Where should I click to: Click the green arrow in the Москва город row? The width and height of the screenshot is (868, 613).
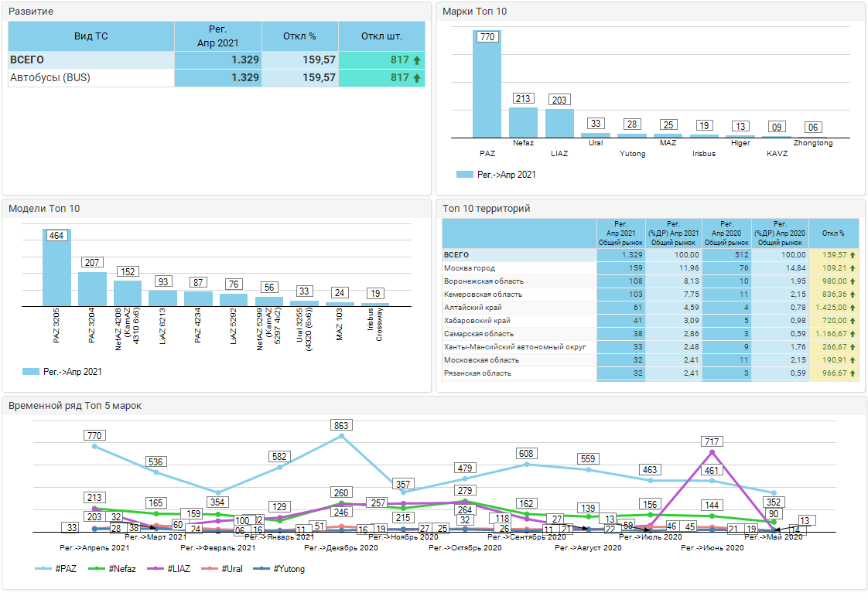853,268
